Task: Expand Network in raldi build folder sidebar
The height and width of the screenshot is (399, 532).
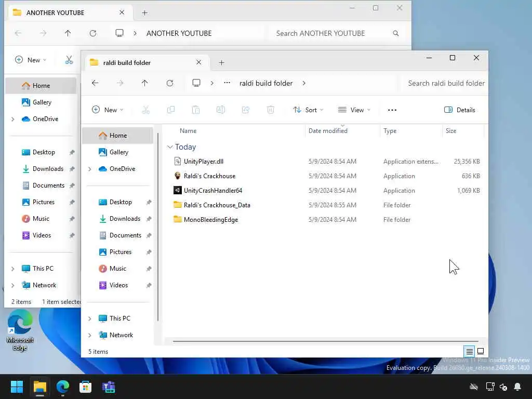Action: pyautogui.click(x=89, y=335)
